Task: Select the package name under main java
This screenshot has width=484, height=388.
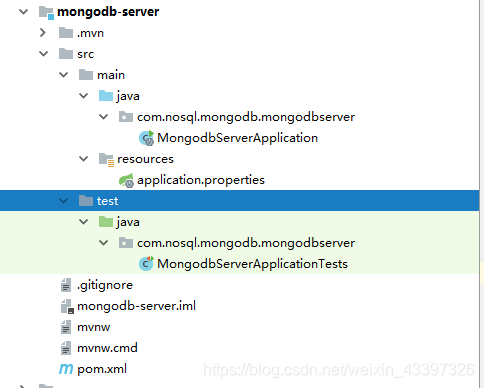Action: pos(246,117)
